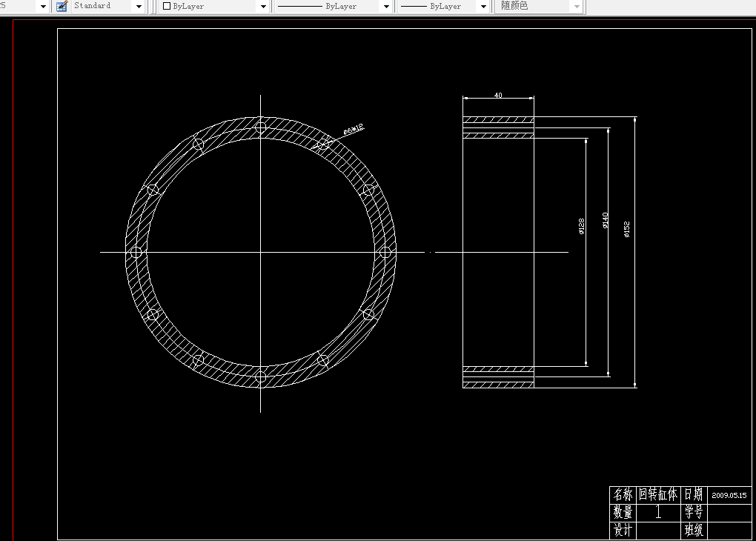The height and width of the screenshot is (541, 756).
Task: Open the Text Style manager icon
Action: tap(62, 6)
